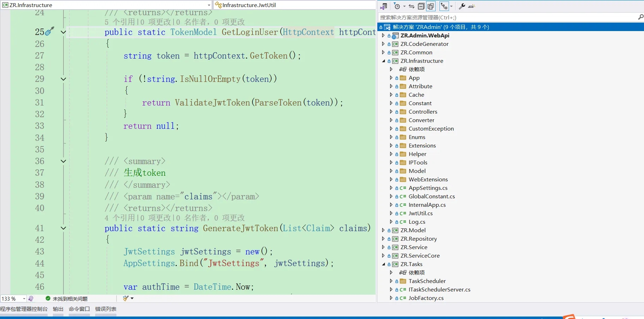Click the code cleanup broom icon
Screen dimensions: 644x319
(126, 299)
